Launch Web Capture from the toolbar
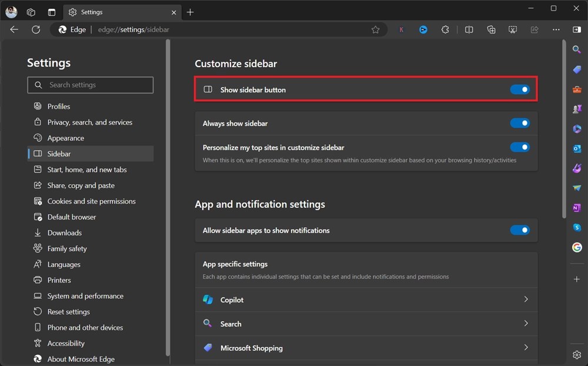The width and height of the screenshot is (588, 366). tap(512, 29)
